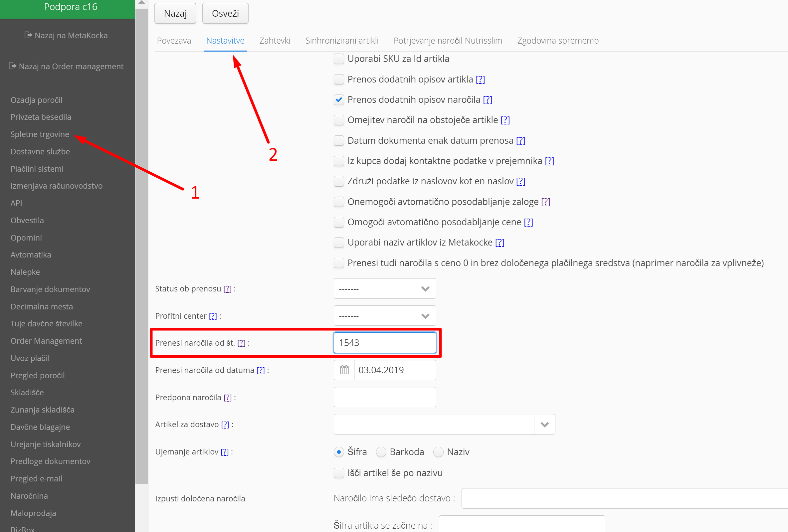Click exit icon beside Nazaj na MetaKocka
Image resolution: width=788 pixels, height=532 pixels.
tap(28, 35)
